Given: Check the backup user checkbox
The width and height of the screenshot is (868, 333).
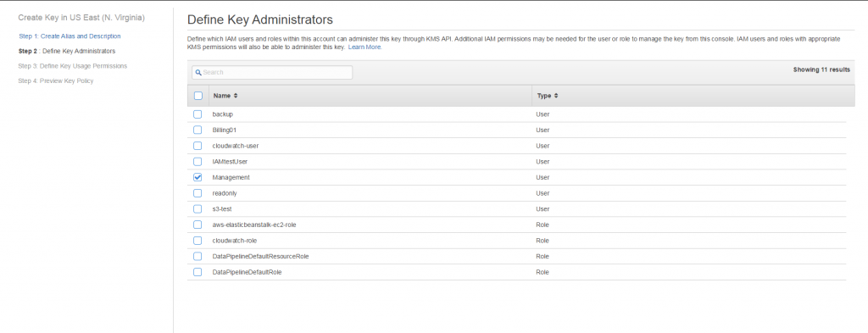Looking at the screenshot, I should click(x=198, y=114).
